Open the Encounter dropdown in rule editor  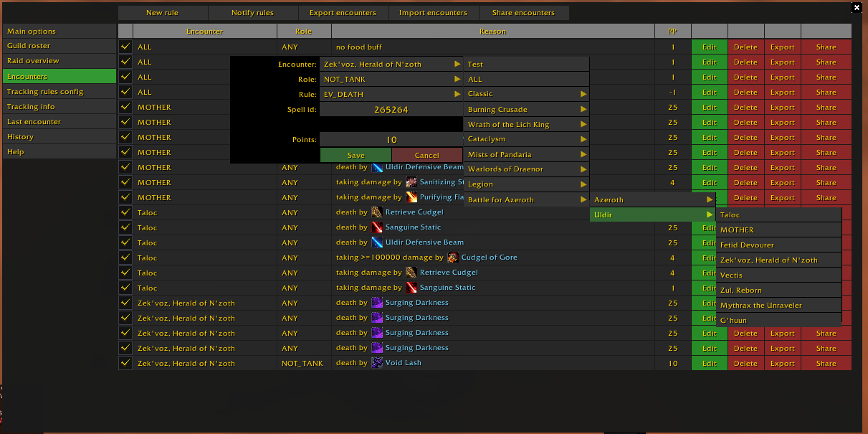pos(391,65)
